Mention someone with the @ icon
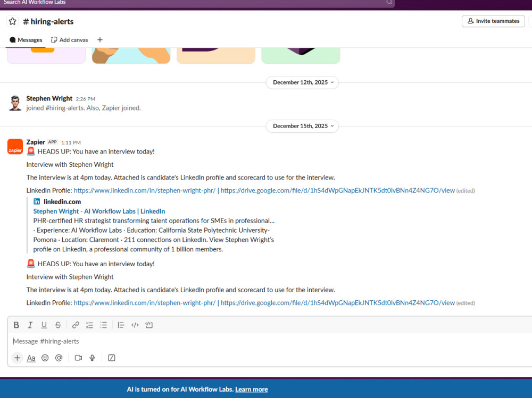The height and width of the screenshot is (398, 532). tap(59, 358)
